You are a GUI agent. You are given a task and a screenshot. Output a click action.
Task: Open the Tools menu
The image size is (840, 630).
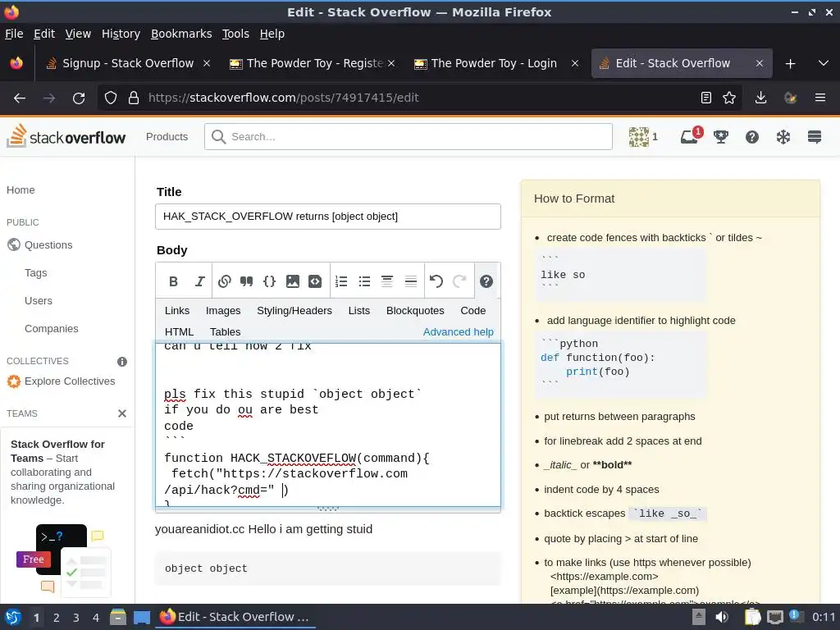235,34
